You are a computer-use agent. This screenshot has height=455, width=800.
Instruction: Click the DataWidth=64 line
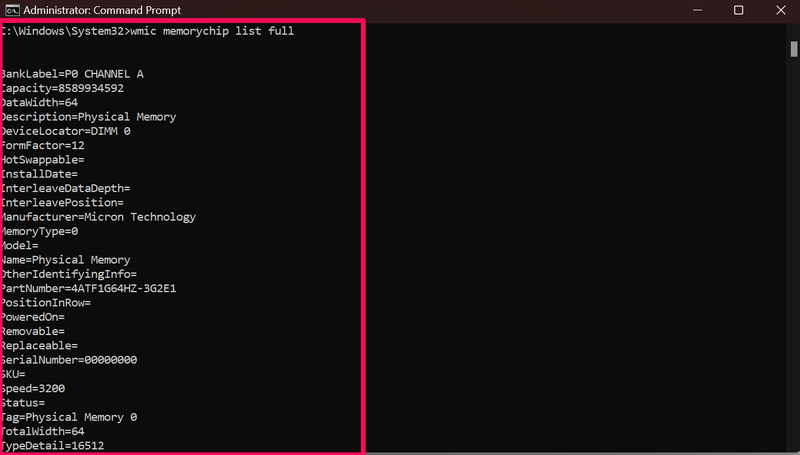point(40,102)
